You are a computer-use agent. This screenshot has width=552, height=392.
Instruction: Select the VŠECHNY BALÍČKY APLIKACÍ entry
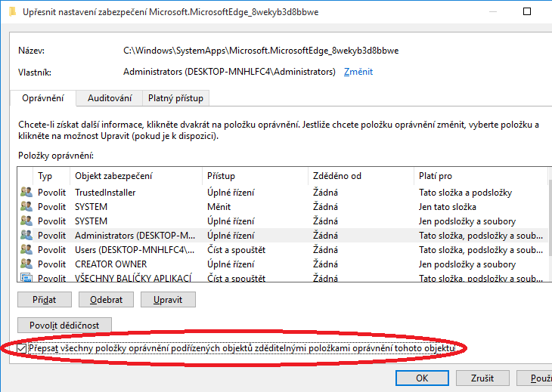(283, 276)
